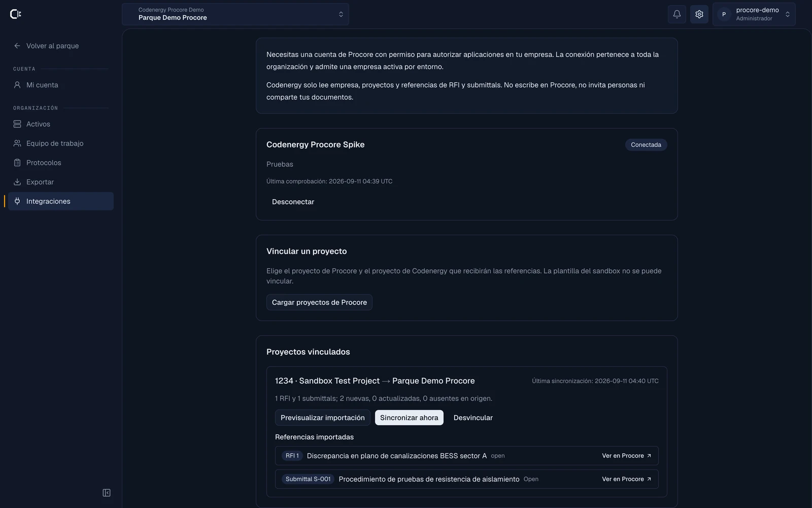Open the Activos section
812x508 pixels.
(x=61, y=124)
